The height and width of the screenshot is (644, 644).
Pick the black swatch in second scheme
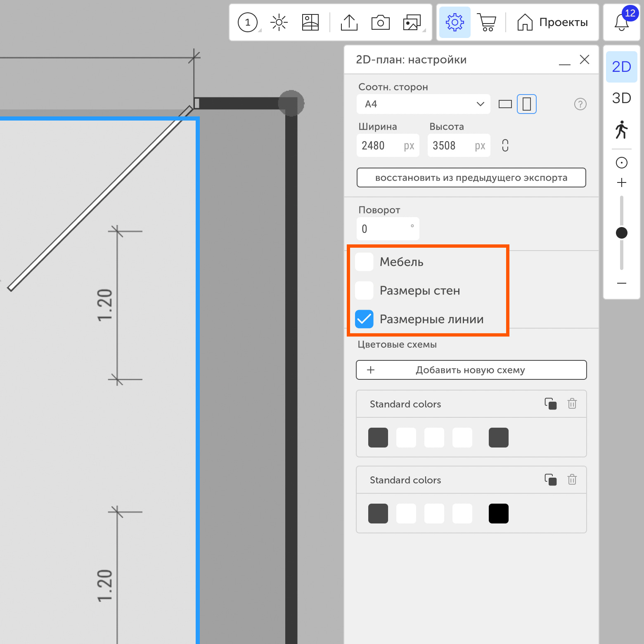point(498,514)
